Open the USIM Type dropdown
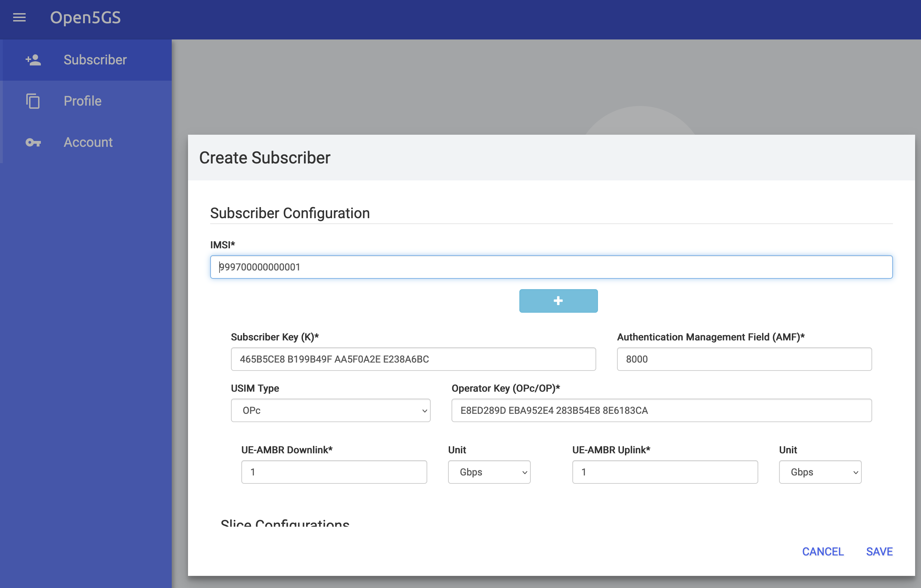The width and height of the screenshot is (921, 588). (330, 410)
